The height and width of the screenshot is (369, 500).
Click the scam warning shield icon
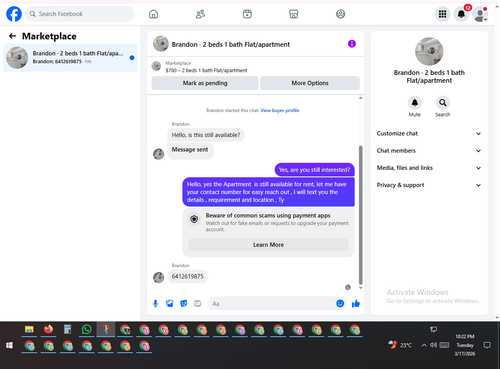pos(194,219)
